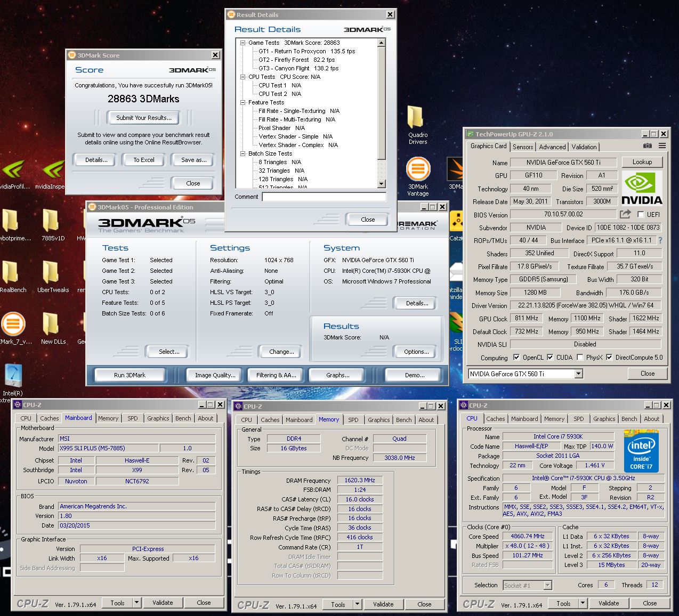Click the Graphs button in 3DMark05
This screenshot has width=679, height=616.
338,375
